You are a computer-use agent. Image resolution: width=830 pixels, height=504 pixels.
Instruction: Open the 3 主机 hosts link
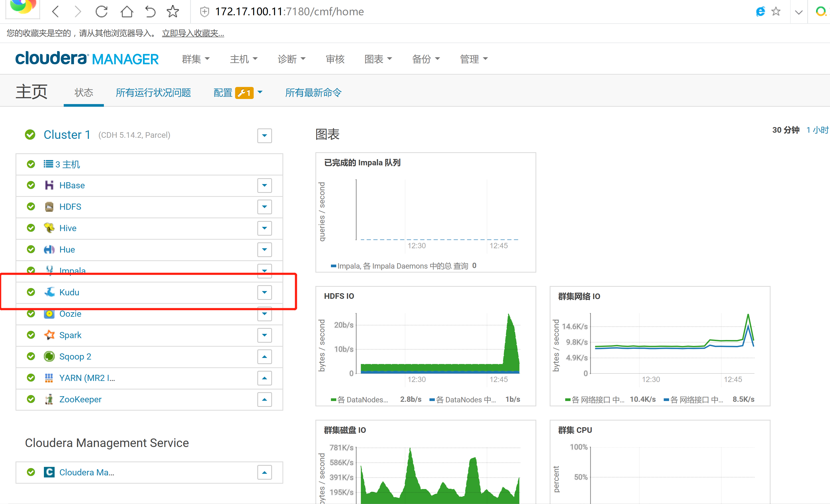tap(68, 164)
